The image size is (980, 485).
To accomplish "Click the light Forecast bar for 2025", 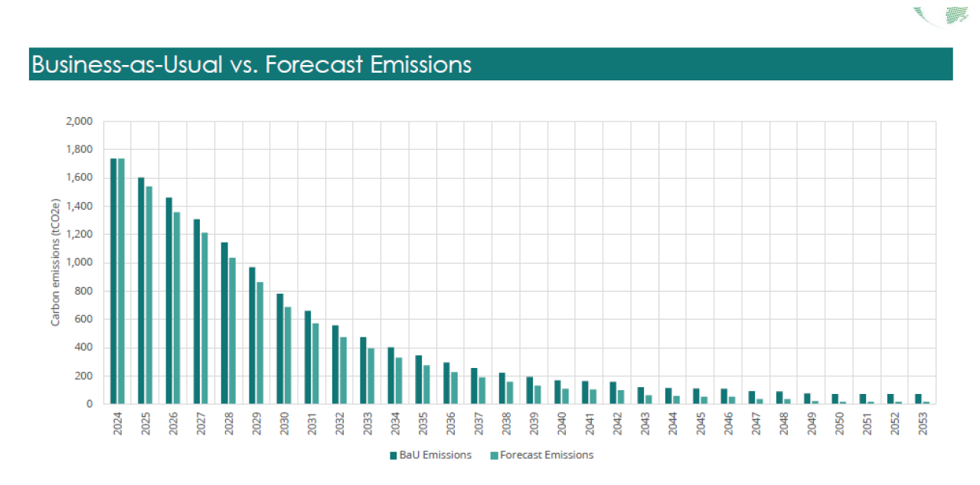I will [149, 295].
